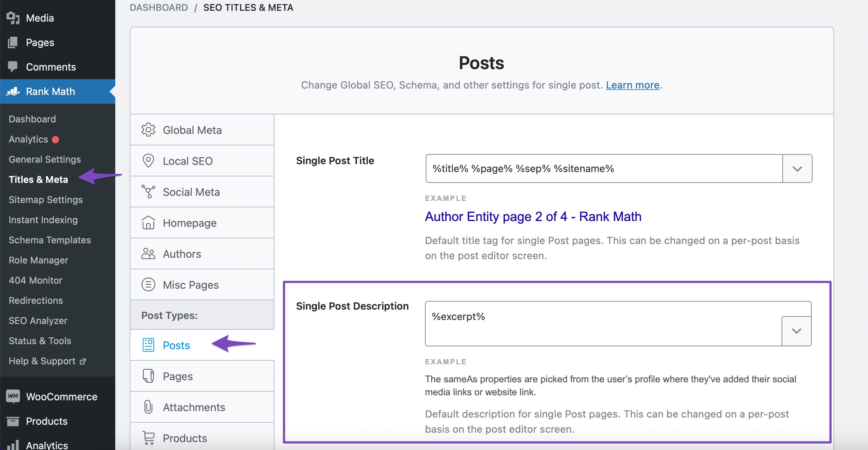Click the Products cart icon in tabs
Viewport: 868px width, 450px height.
148,438
